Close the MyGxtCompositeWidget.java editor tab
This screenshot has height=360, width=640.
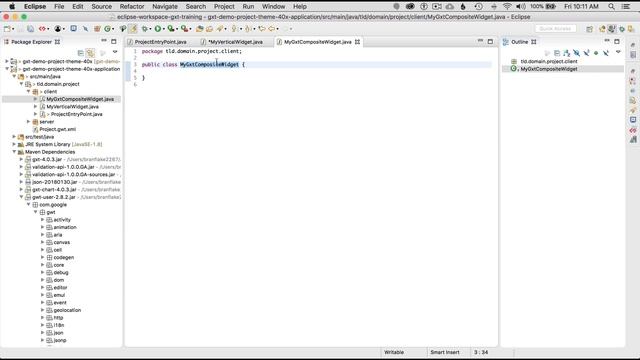click(357, 42)
